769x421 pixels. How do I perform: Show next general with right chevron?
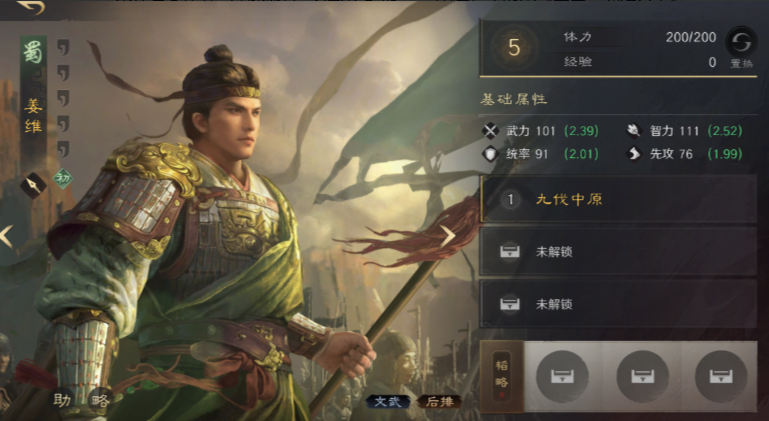[448, 236]
